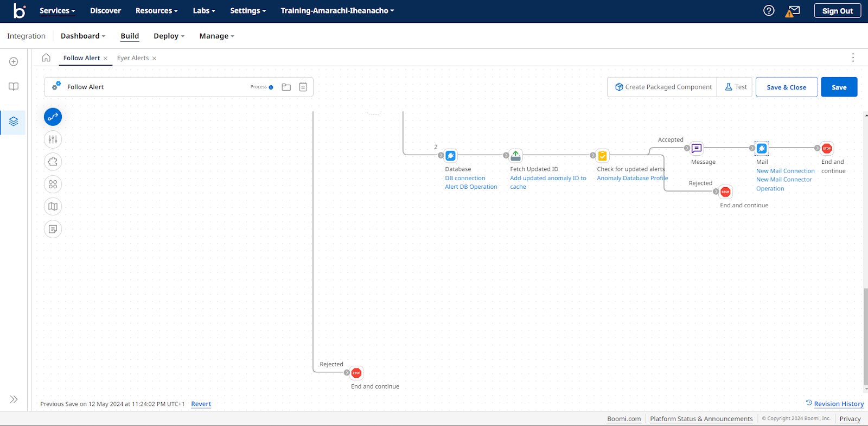Click the notes clipboard icon in process header
Image resolution: width=868 pixels, height=426 pixels.
coord(303,87)
